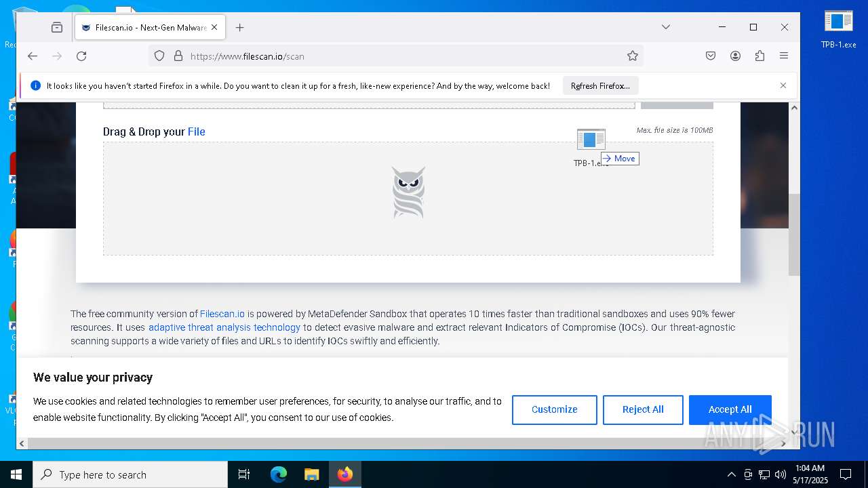This screenshot has width=868, height=488.
Task: Open Save to Pocket icon
Action: [711, 56]
